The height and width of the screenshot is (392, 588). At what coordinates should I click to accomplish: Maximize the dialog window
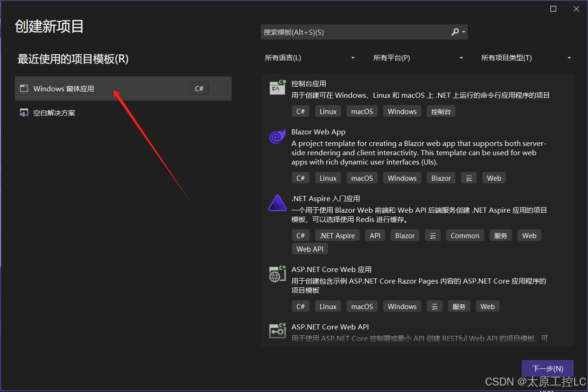point(553,9)
